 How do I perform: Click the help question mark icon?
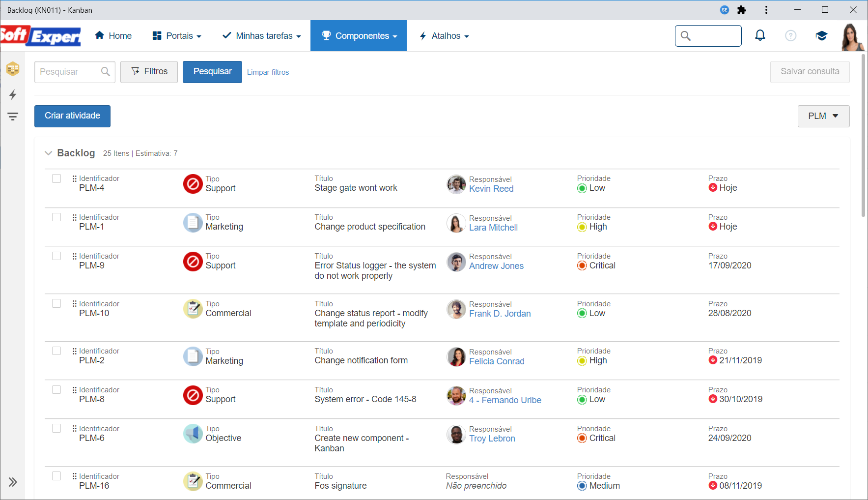[790, 35]
